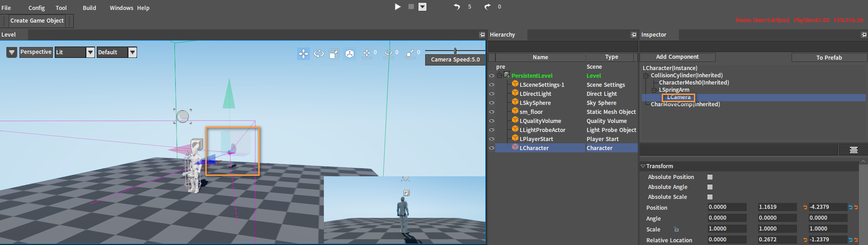Enable the Absolute Scale checkbox
Image resolution: width=868 pixels, height=245 pixels.
point(710,197)
